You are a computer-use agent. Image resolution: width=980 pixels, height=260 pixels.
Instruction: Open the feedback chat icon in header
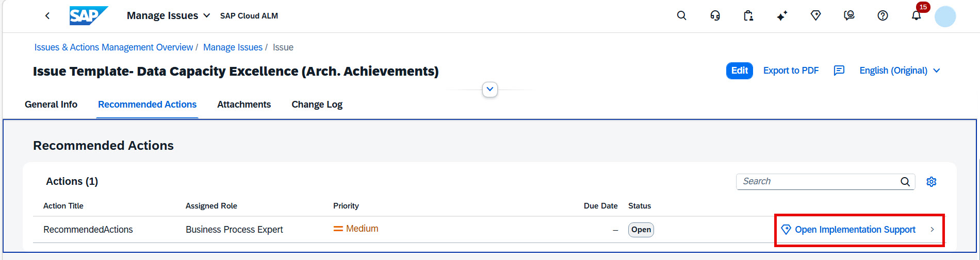[x=849, y=16]
